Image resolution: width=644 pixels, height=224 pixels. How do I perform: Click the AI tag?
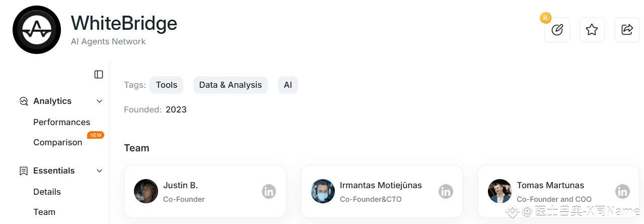pyautogui.click(x=288, y=85)
